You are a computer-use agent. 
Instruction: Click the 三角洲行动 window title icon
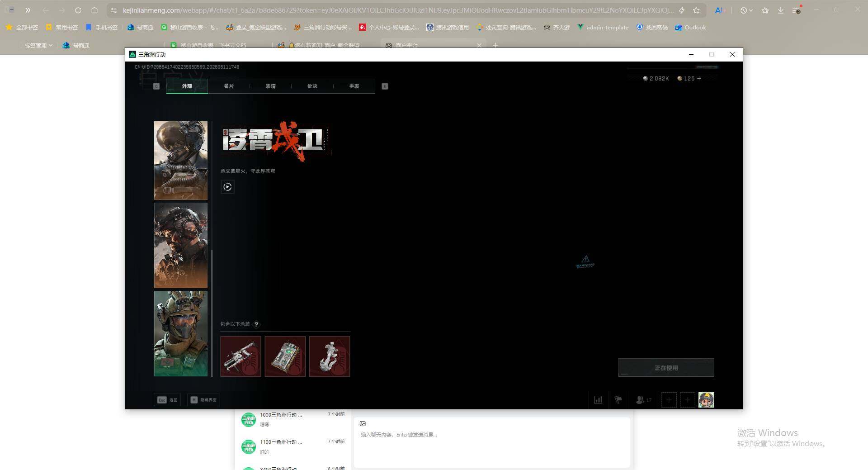(x=132, y=54)
